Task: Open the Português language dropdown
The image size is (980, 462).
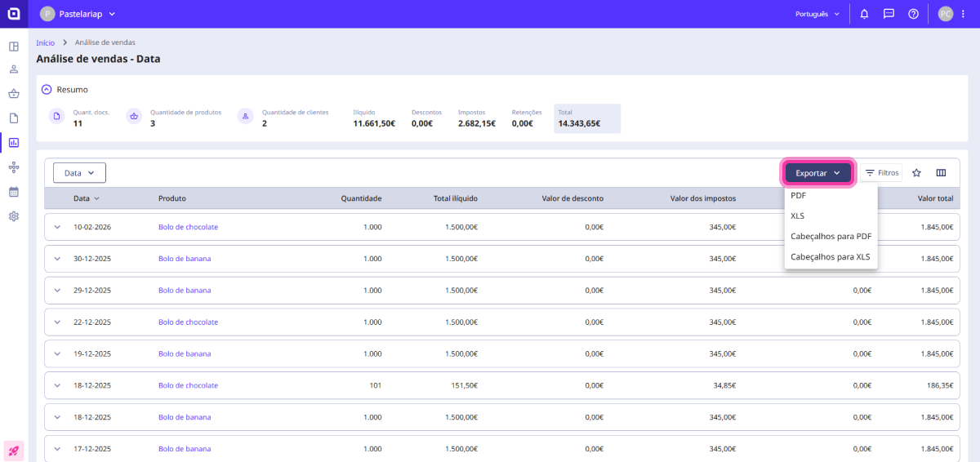Action: (817, 14)
